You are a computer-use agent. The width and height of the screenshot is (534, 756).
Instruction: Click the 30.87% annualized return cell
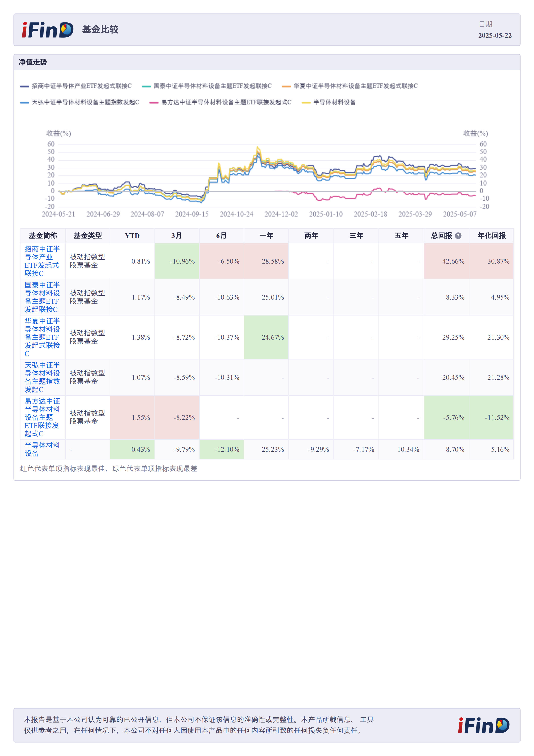point(492,261)
